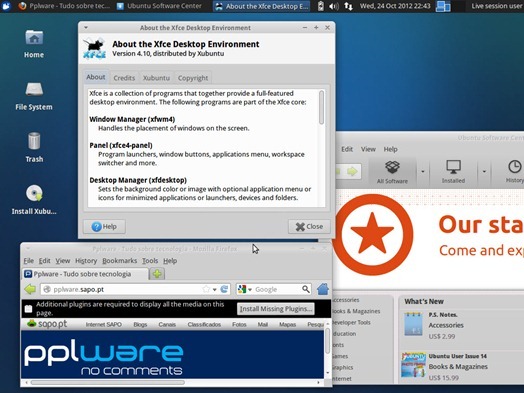
Task: Open History in Software Center toolbar
Action: [x=515, y=172]
